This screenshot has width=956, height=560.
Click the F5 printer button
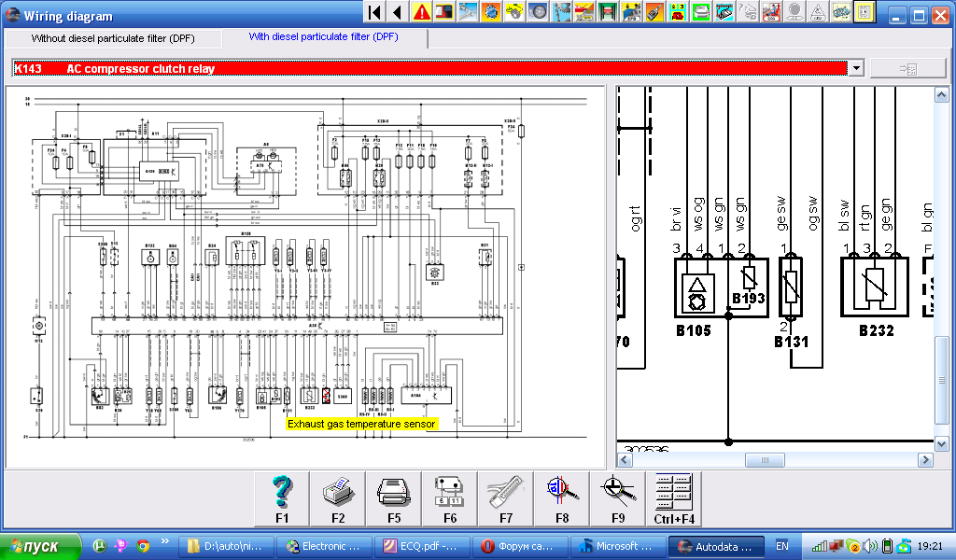tap(394, 499)
